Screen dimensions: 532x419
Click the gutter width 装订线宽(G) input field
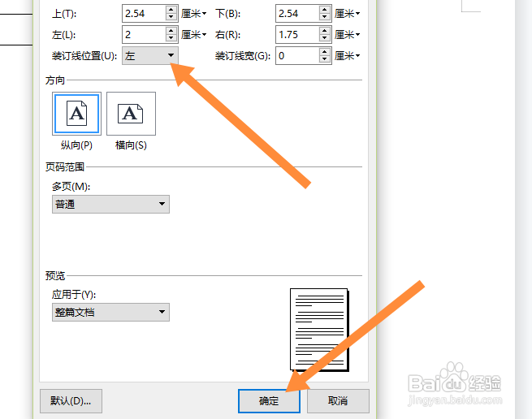pyautogui.click(x=298, y=56)
